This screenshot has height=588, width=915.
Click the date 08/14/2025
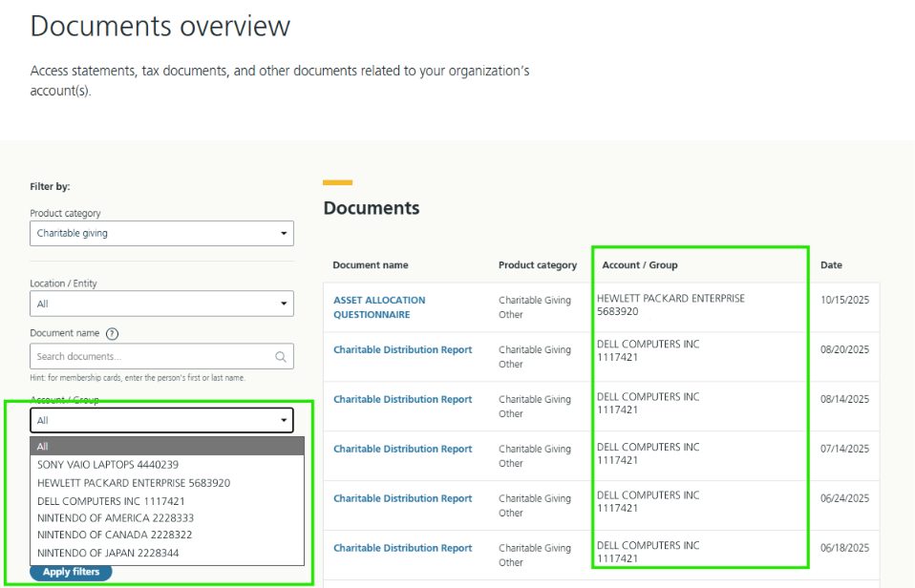[x=844, y=400]
